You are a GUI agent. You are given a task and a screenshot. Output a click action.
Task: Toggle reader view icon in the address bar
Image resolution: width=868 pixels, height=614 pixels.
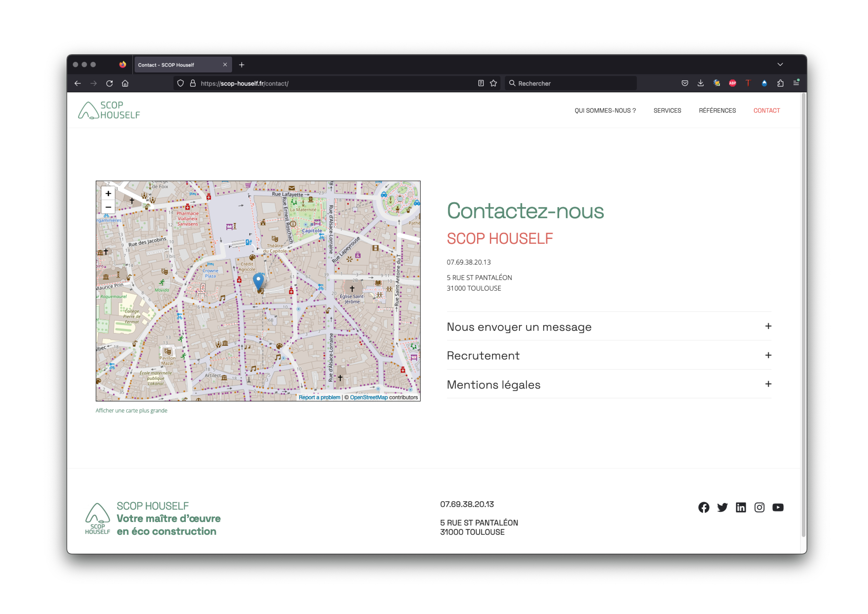[481, 83]
